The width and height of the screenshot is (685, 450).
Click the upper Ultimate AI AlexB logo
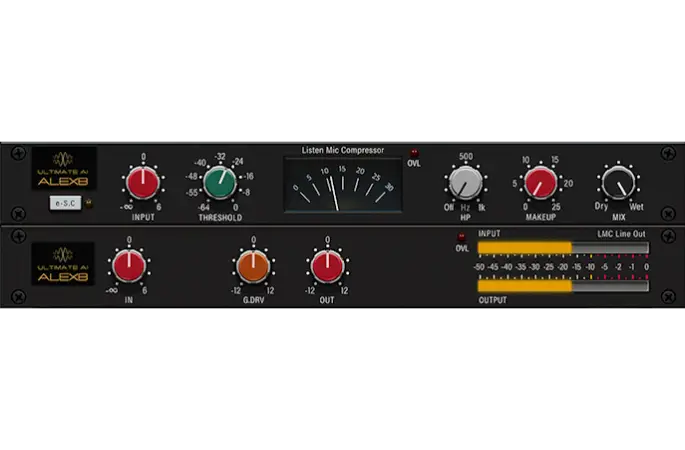[x=63, y=165]
